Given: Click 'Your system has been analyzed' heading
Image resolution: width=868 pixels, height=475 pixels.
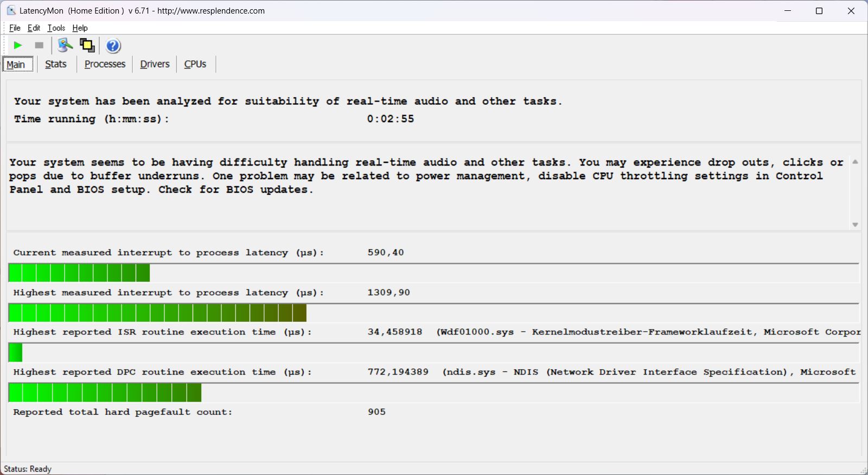Looking at the screenshot, I should 288,101.
